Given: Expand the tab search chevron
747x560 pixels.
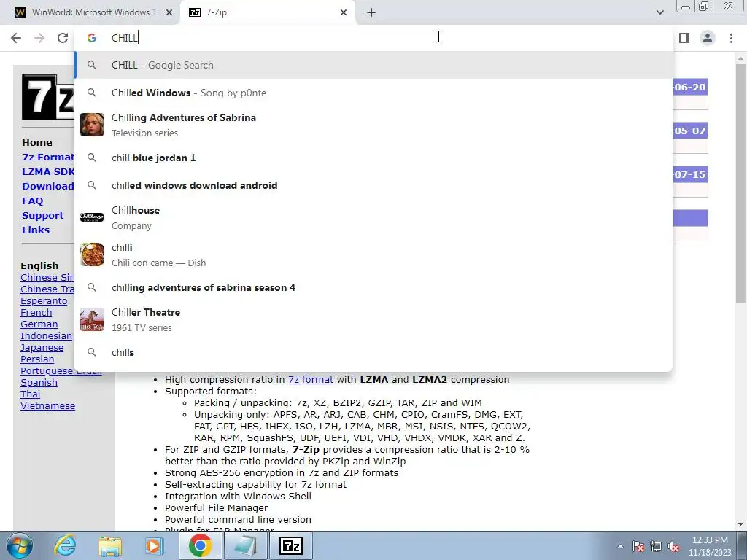Looking at the screenshot, I should coord(659,12).
